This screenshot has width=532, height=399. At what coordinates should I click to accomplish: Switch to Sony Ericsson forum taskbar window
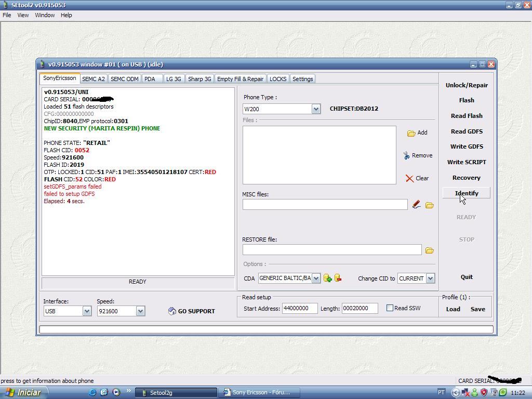click(x=259, y=393)
